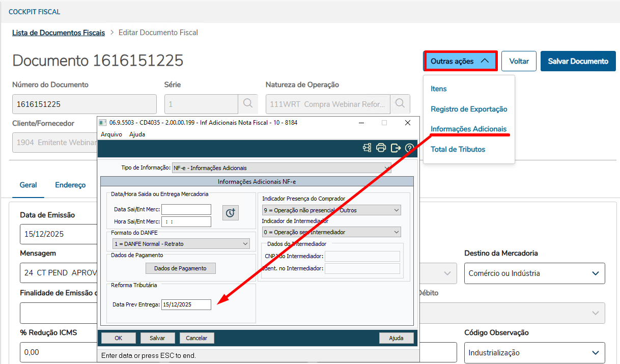Open the Tipo de Informação dropdown
The width and height of the screenshot is (620, 364).
click(x=387, y=168)
